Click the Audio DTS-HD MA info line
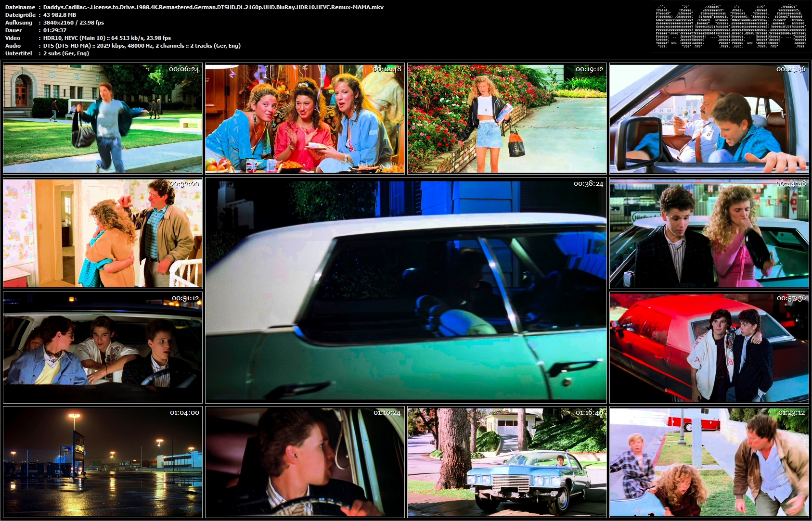The width and height of the screenshot is (812, 521). (x=142, y=46)
